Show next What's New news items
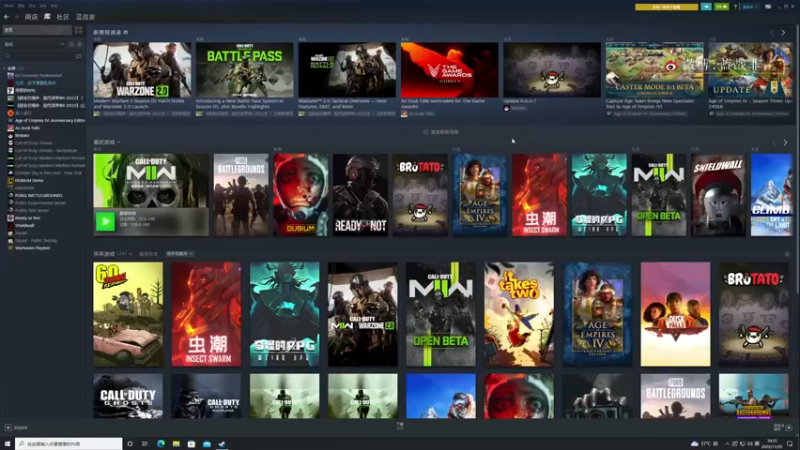This screenshot has width=800, height=450. click(783, 33)
